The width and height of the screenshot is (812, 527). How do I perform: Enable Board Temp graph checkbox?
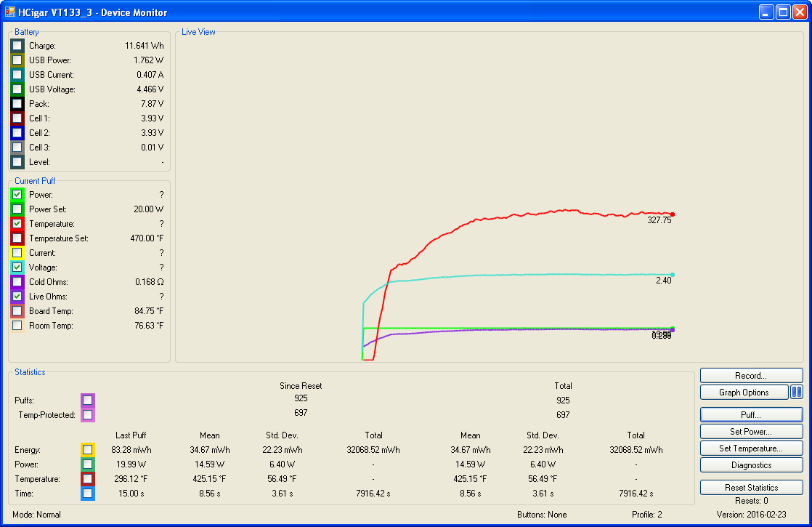point(17,311)
